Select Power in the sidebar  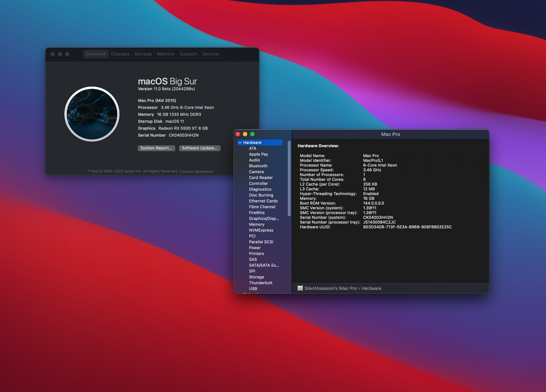click(255, 248)
